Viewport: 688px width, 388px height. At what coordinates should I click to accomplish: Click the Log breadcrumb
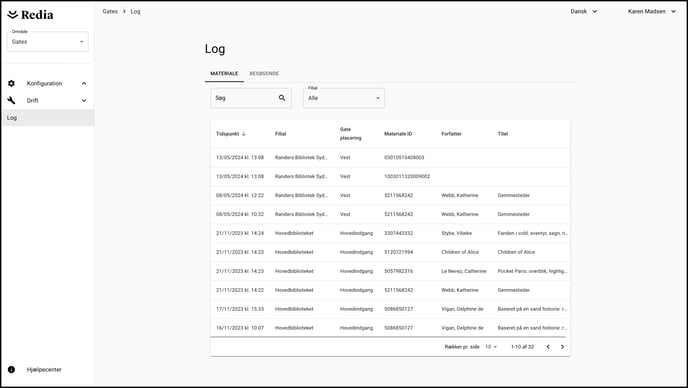[x=135, y=11]
